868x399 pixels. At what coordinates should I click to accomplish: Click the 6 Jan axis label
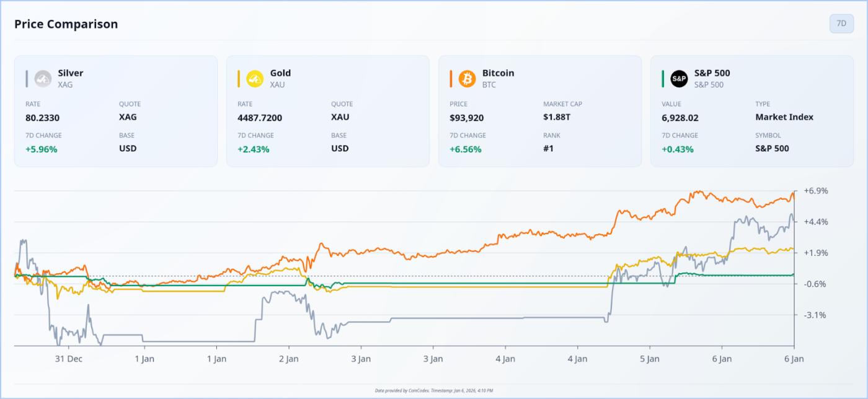pyautogui.click(x=794, y=358)
